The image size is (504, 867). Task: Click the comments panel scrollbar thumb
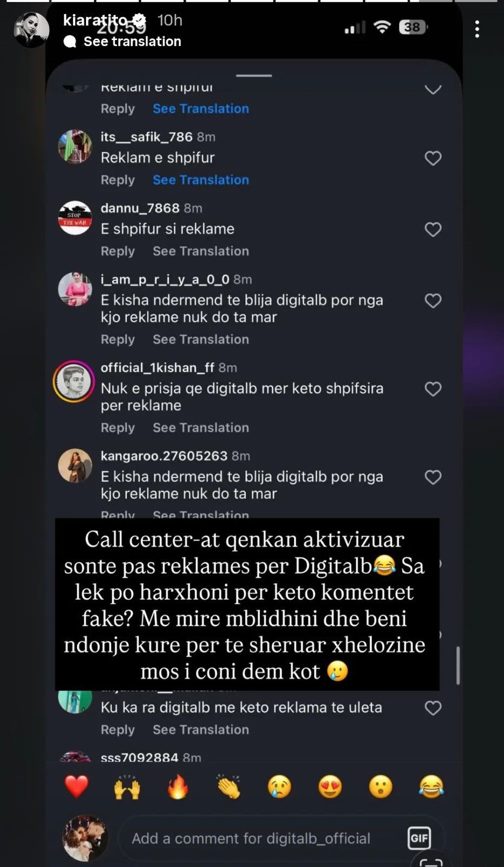point(458,665)
